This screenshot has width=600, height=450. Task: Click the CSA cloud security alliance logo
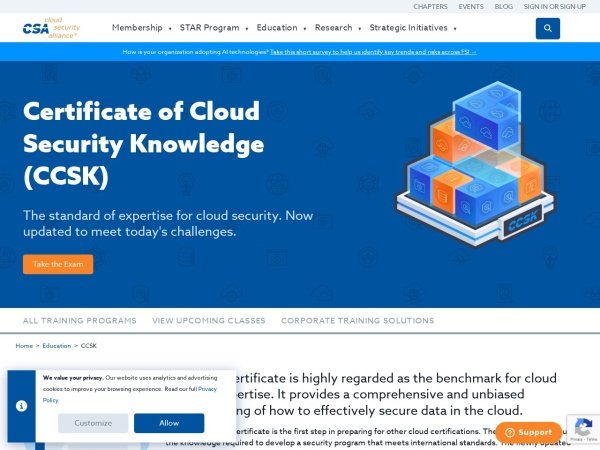pyautogui.click(x=51, y=28)
